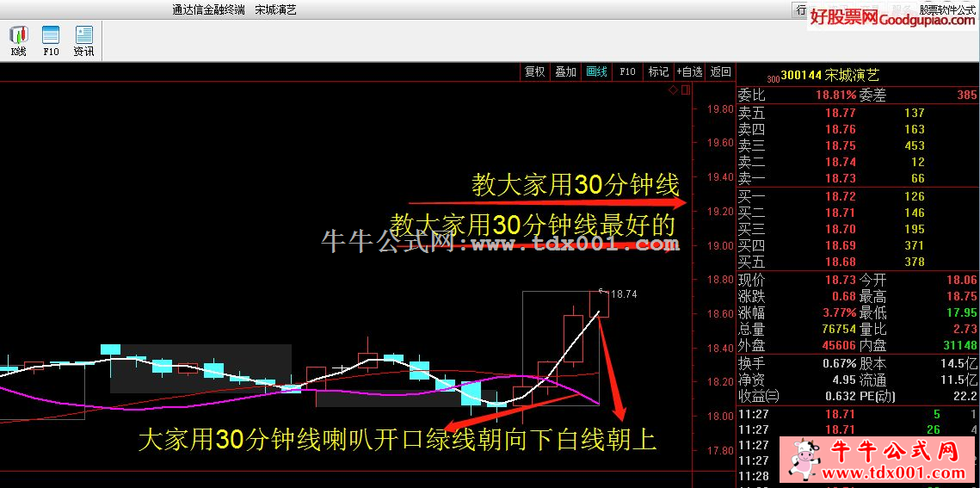Image resolution: width=980 pixels, height=488 pixels.
Task: Select the 卖三 price 18.75
Action: [x=840, y=145]
